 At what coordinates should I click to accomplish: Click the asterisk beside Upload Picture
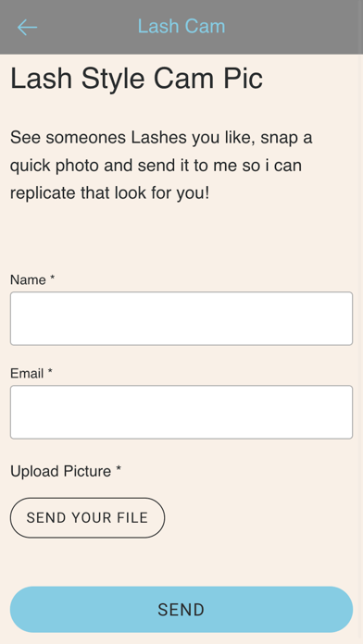(119, 469)
